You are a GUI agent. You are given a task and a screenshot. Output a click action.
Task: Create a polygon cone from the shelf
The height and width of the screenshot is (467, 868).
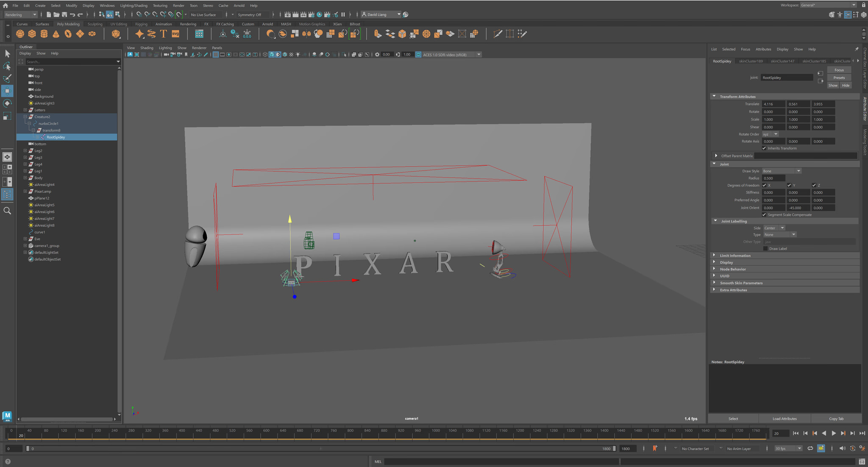56,34
